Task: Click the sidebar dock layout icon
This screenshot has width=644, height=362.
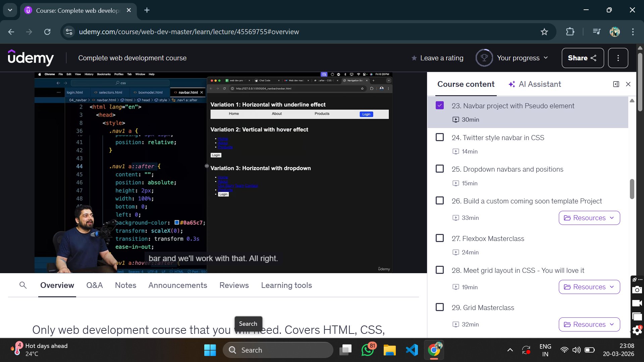Action: [616, 84]
